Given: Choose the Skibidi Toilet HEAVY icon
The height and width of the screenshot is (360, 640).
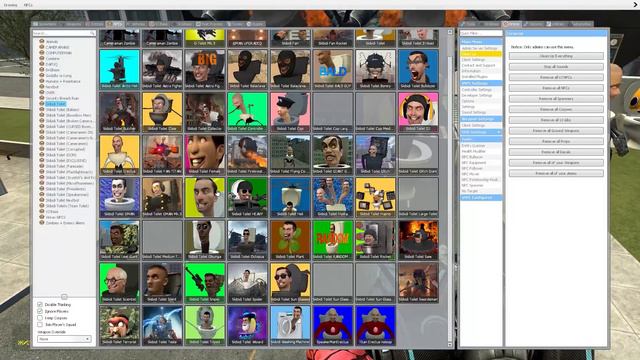Looking at the screenshot, I should tap(247, 198).
